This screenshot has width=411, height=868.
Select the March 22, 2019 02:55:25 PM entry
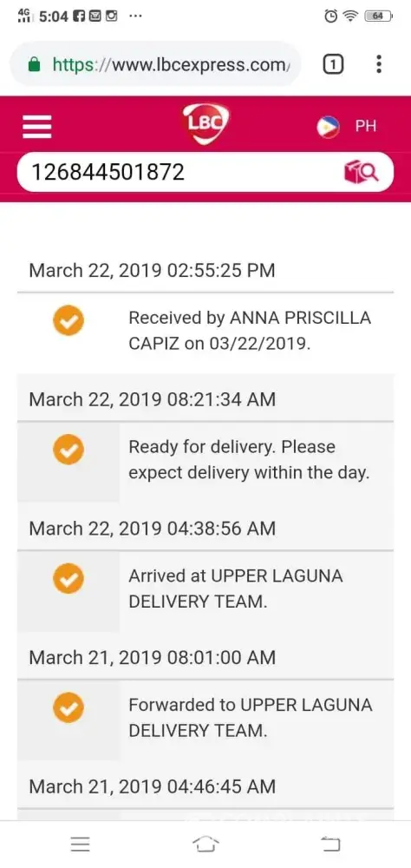pyautogui.click(x=152, y=271)
